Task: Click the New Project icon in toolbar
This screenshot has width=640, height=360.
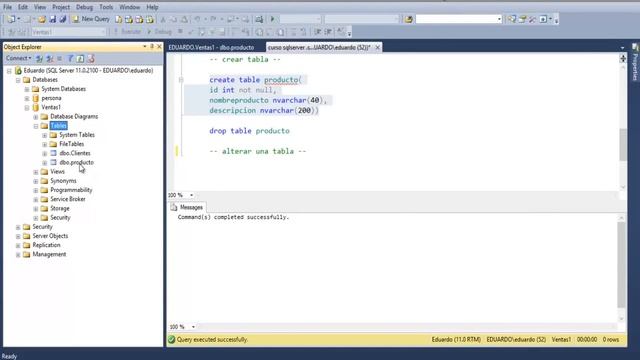Action: tap(11, 19)
